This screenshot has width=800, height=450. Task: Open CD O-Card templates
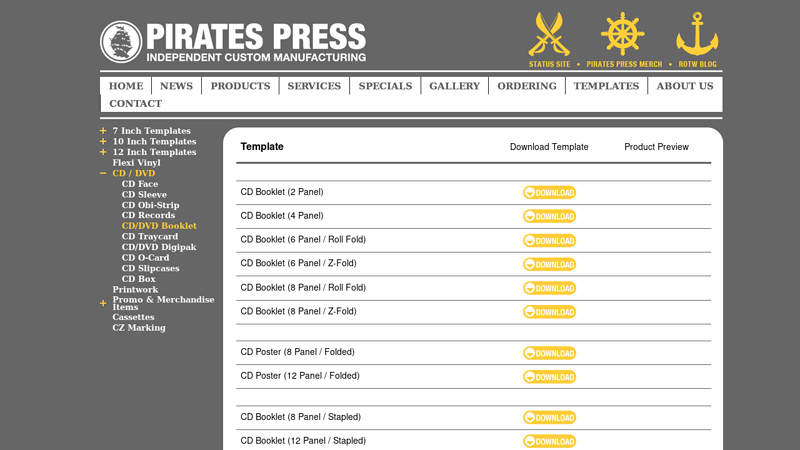pos(145,258)
